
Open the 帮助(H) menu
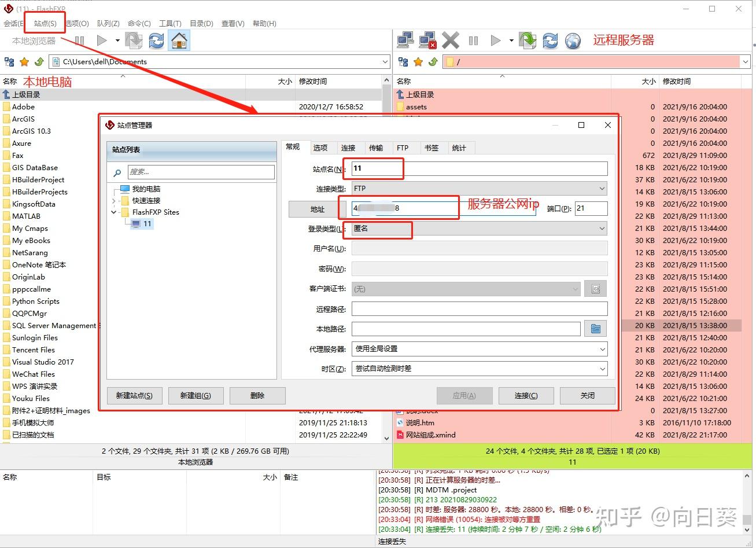(x=264, y=23)
